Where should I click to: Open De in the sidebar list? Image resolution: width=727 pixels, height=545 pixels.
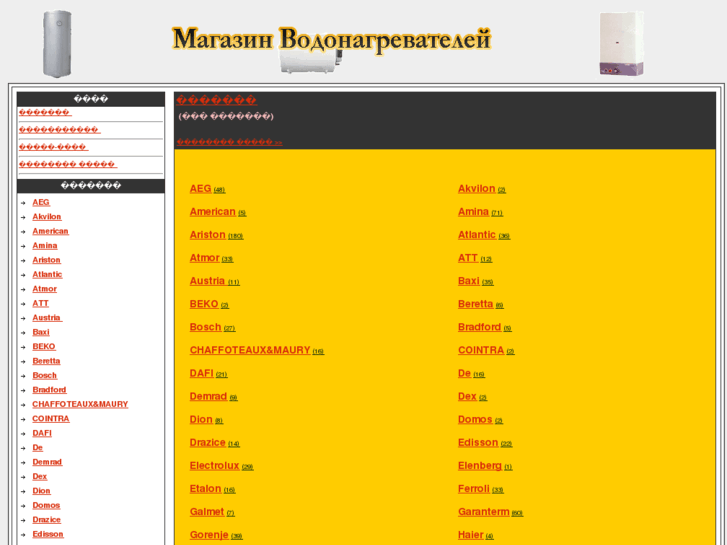(x=38, y=448)
